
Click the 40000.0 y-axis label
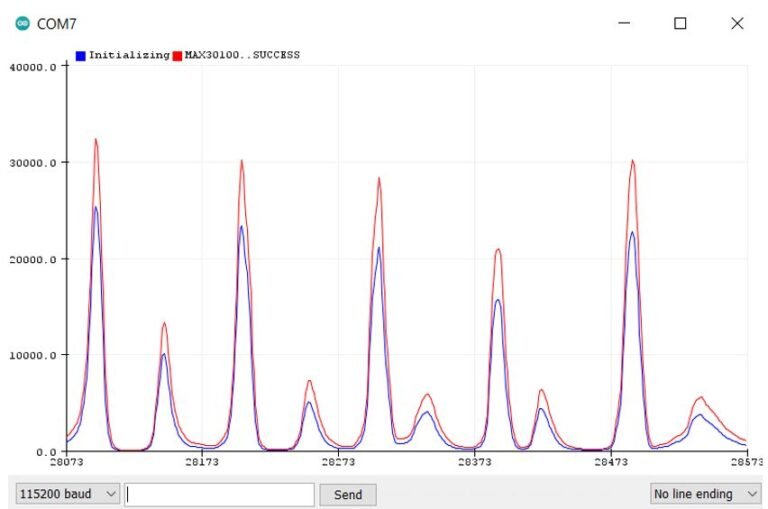pyautogui.click(x=33, y=67)
